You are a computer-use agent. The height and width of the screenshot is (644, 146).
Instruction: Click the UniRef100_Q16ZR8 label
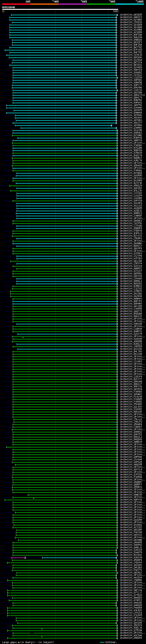pos(131,520)
